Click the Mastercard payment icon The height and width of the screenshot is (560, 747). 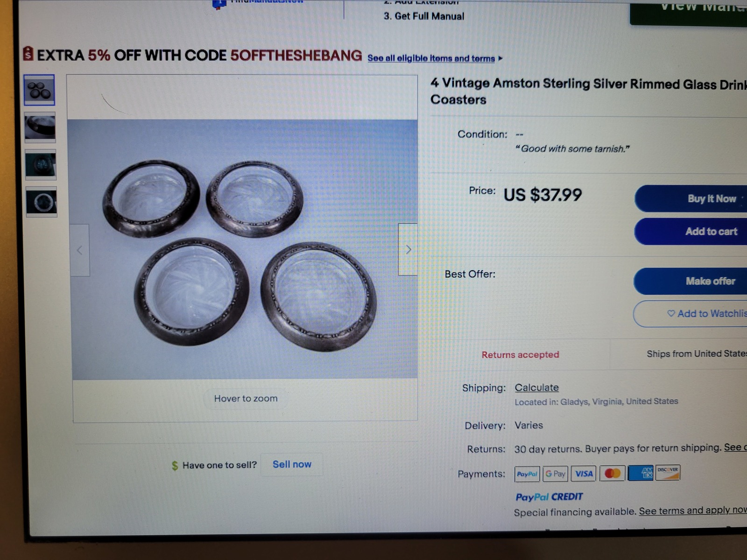click(612, 473)
